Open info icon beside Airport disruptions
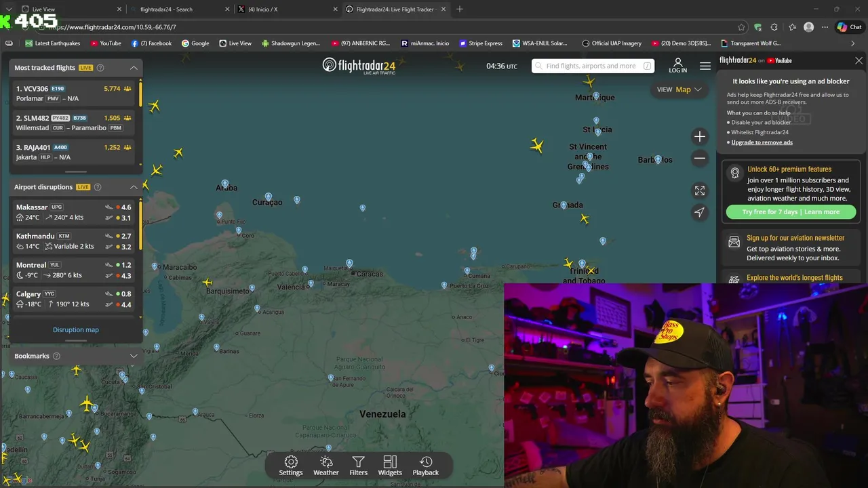Image resolution: width=868 pixels, height=488 pixels. [98, 187]
